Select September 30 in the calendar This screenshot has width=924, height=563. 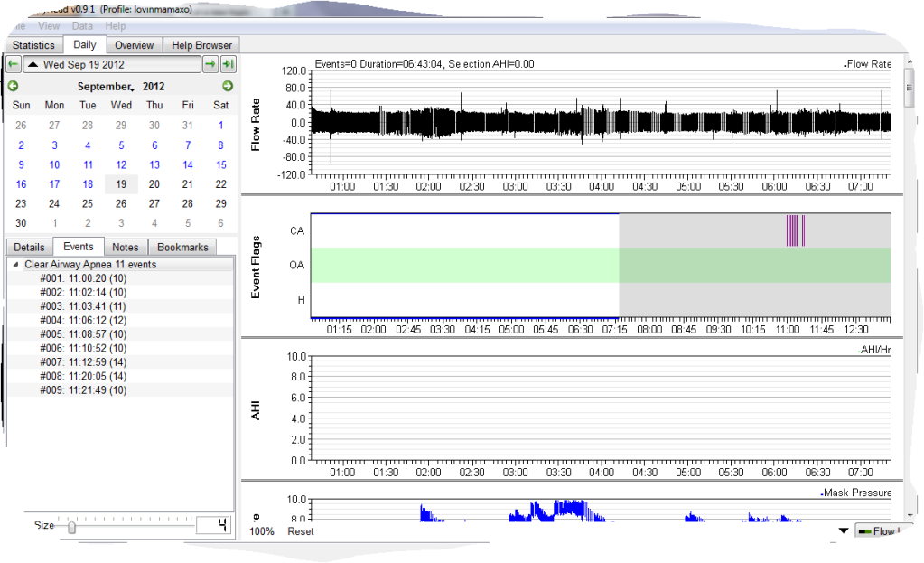pos(21,223)
